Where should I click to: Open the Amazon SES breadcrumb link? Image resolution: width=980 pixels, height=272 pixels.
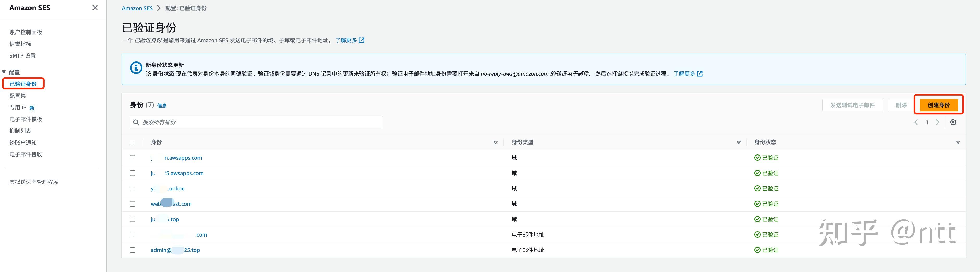(x=137, y=8)
